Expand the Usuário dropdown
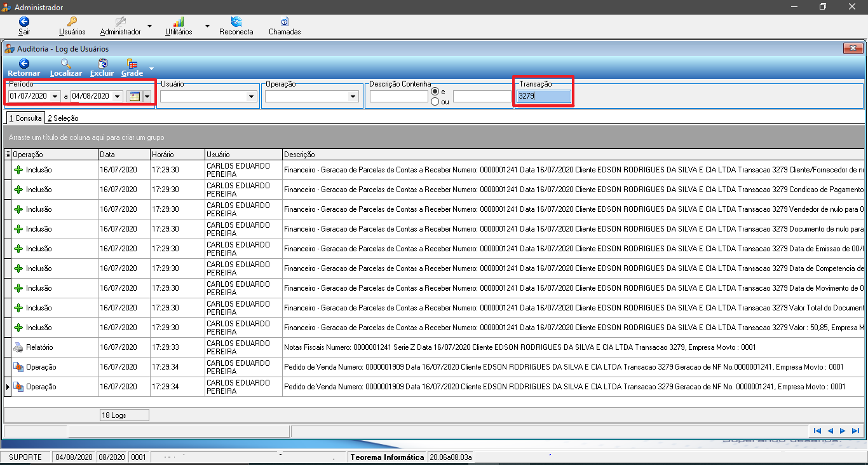The height and width of the screenshot is (465, 868). (252, 97)
